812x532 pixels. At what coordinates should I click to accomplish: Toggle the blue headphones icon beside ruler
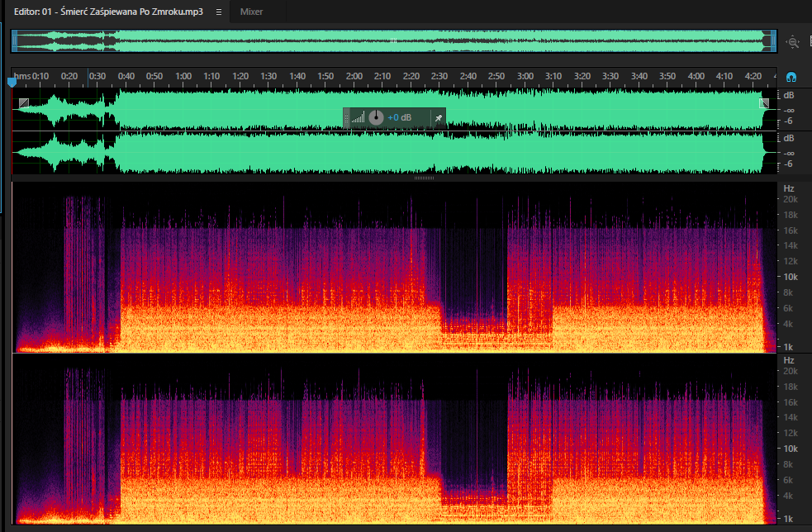tap(791, 77)
